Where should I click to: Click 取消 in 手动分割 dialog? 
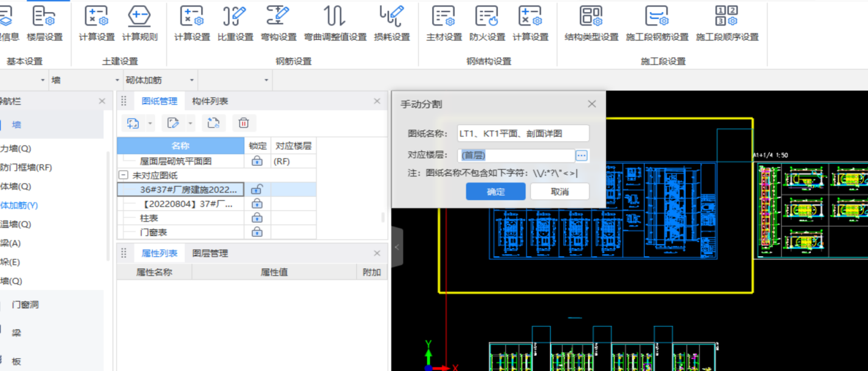(x=560, y=192)
